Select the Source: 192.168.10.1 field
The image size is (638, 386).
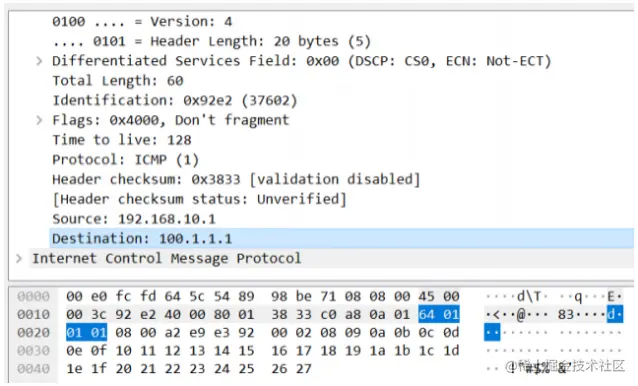point(134,219)
